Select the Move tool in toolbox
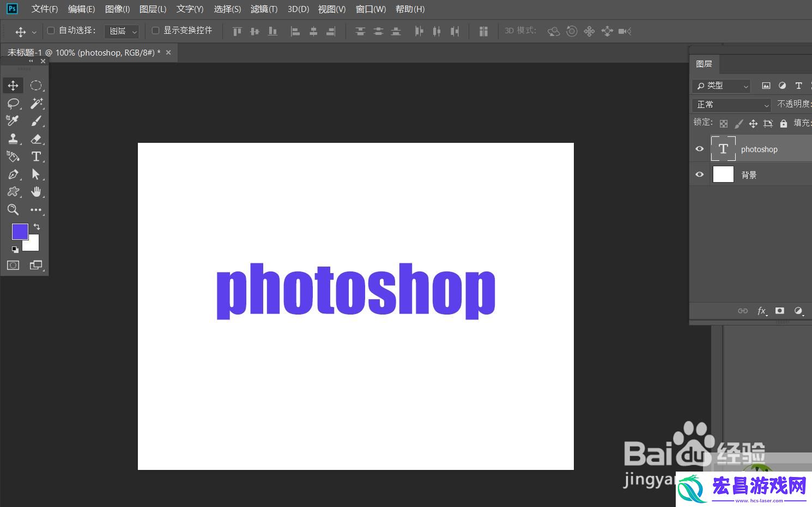Screen dimensions: 812x507 (13, 86)
